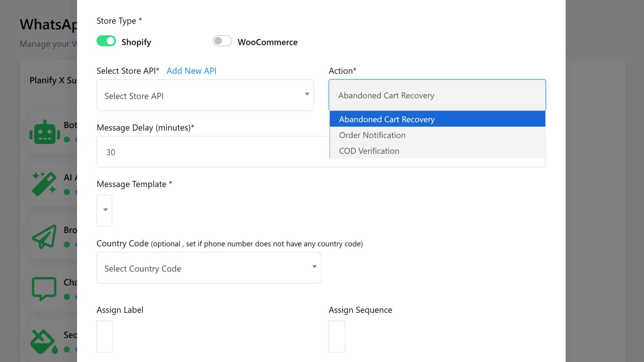Open the Select Store API dropdown
The width and height of the screenshot is (644, 362).
coord(205,95)
